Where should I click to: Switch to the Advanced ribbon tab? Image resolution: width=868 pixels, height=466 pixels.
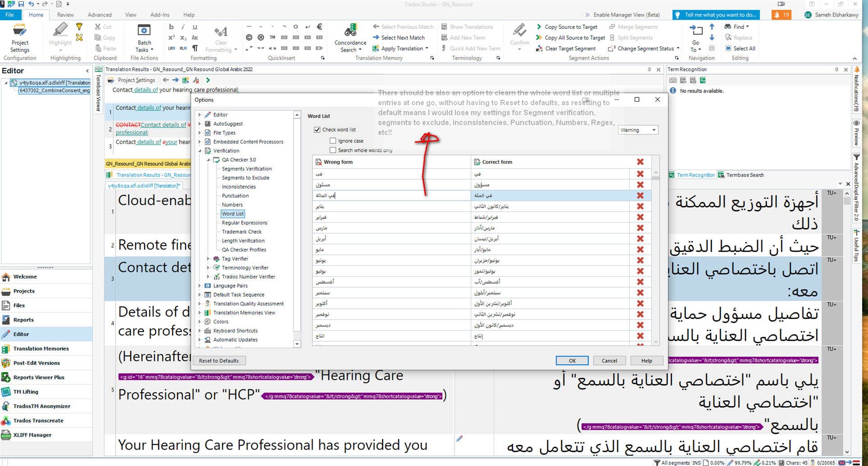(99, 15)
